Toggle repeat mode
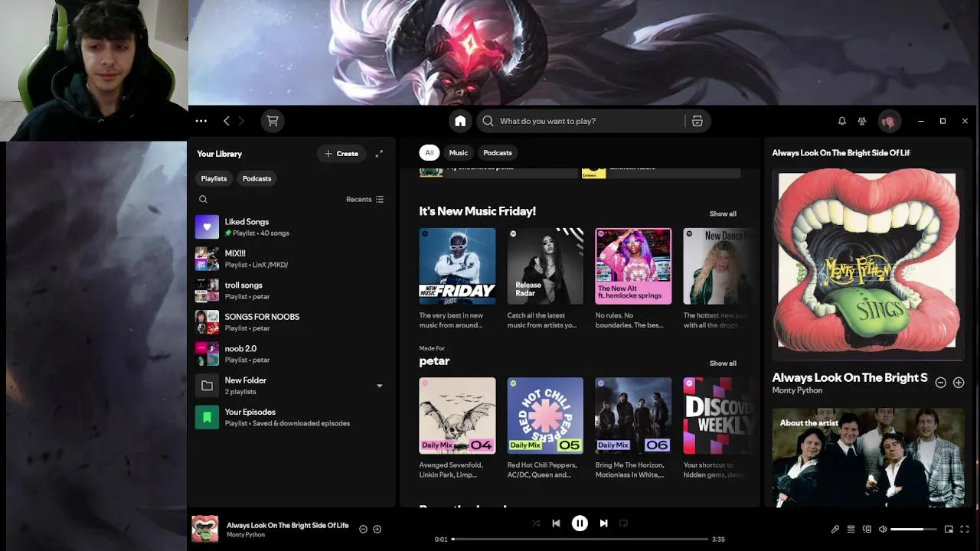The image size is (980, 551). pyautogui.click(x=623, y=523)
